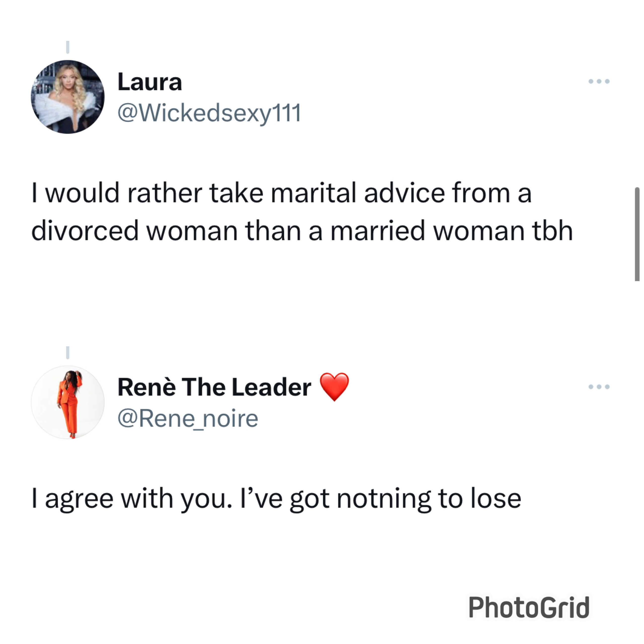Click the red heart emoji beside Renè's name
This screenshot has height=644, width=644.
coord(334,387)
